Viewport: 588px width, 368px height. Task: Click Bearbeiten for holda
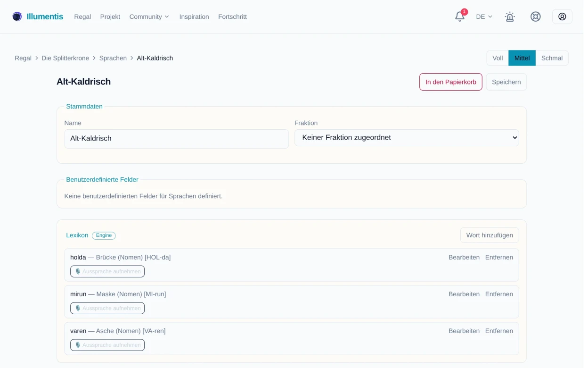click(464, 257)
